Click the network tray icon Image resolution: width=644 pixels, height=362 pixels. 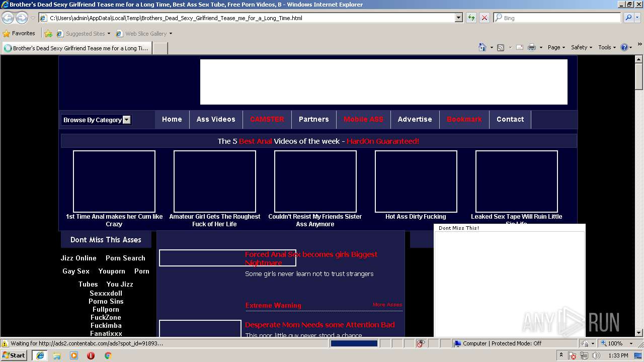584,355
